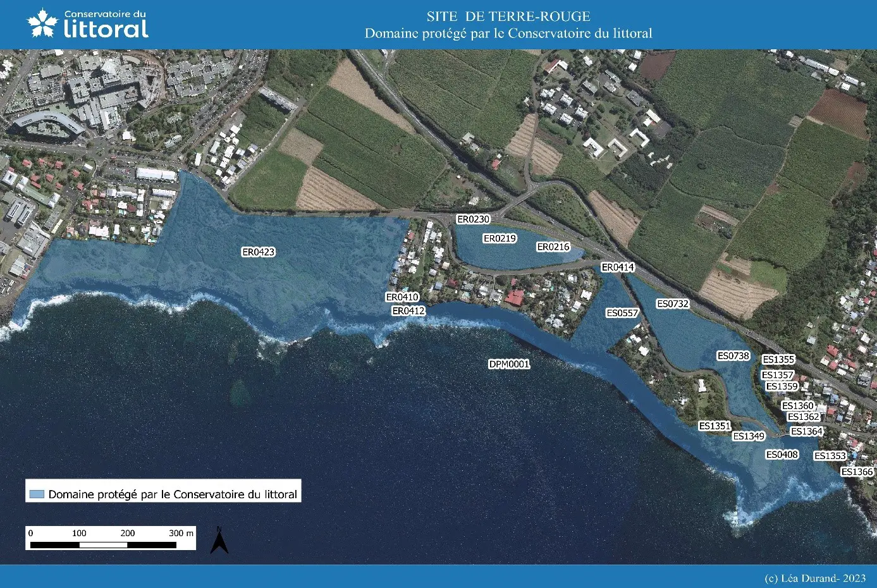This screenshot has width=877, height=588.
Task: Click the north arrow symbol
Action: pos(219,541)
